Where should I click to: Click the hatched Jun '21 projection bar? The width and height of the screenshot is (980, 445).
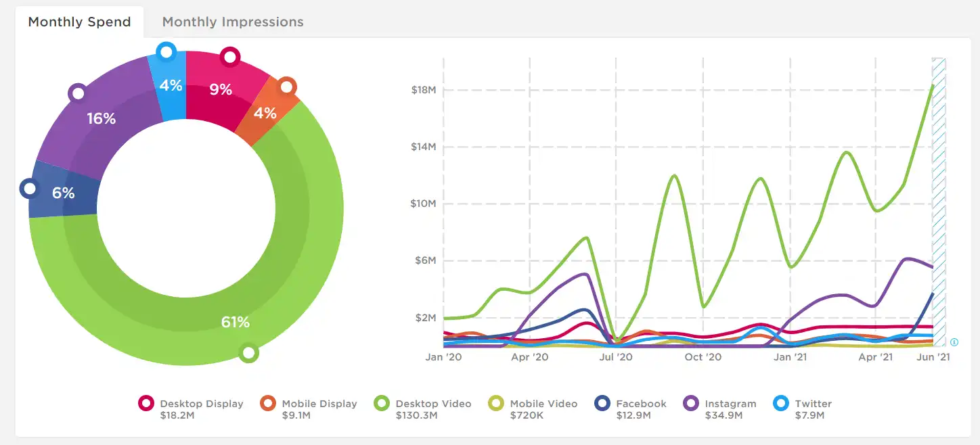pos(939,203)
